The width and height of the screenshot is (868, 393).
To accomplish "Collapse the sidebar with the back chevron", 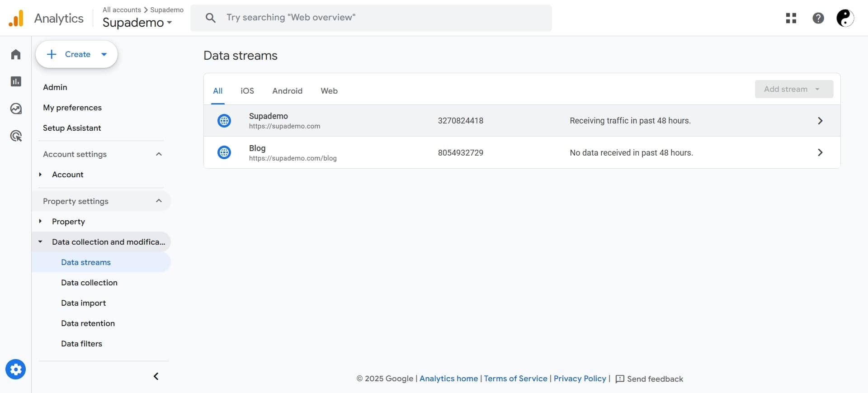I will [156, 376].
